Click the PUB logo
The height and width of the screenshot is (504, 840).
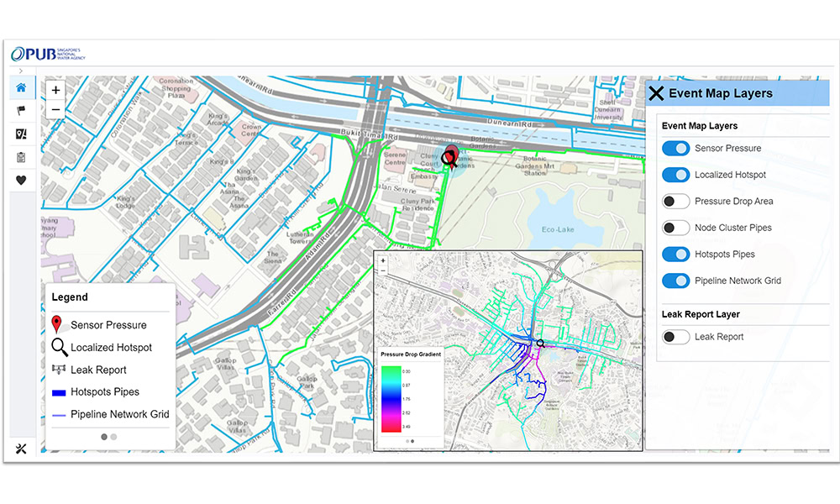click(46, 54)
